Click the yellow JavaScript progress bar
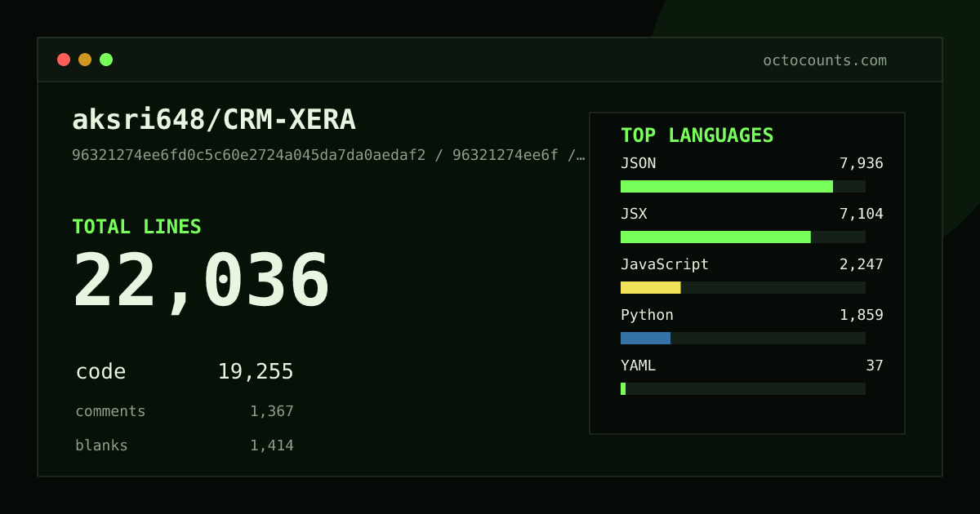The height and width of the screenshot is (514, 980). point(651,287)
